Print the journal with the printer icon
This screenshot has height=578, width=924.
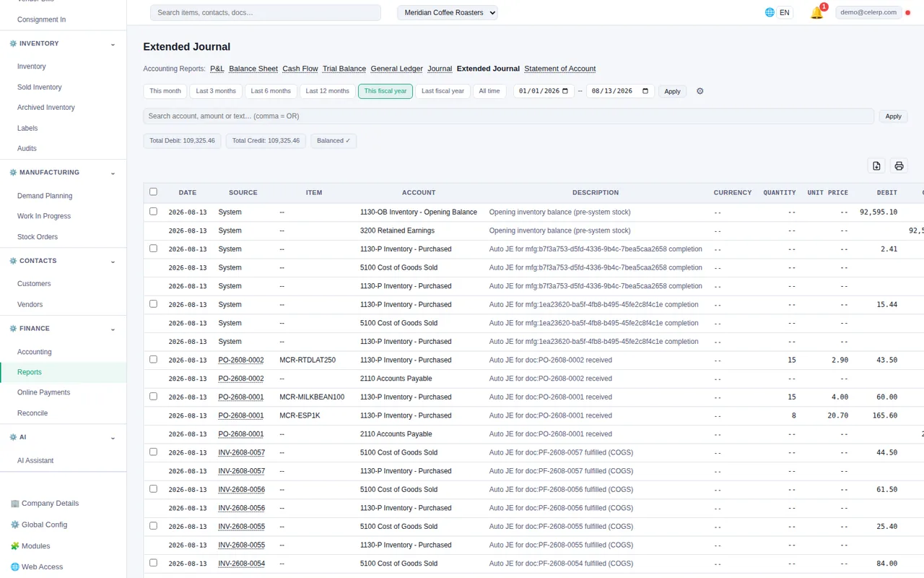pyautogui.click(x=899, y=165)
